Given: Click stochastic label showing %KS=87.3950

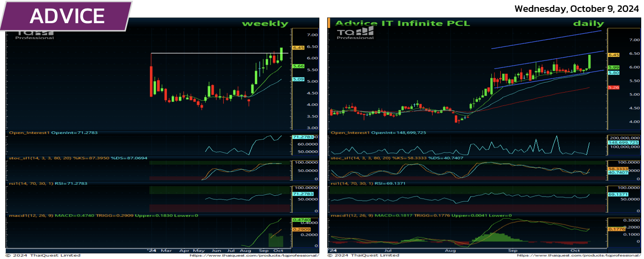Looking at the screenshot, I should [x=78, y=158].
